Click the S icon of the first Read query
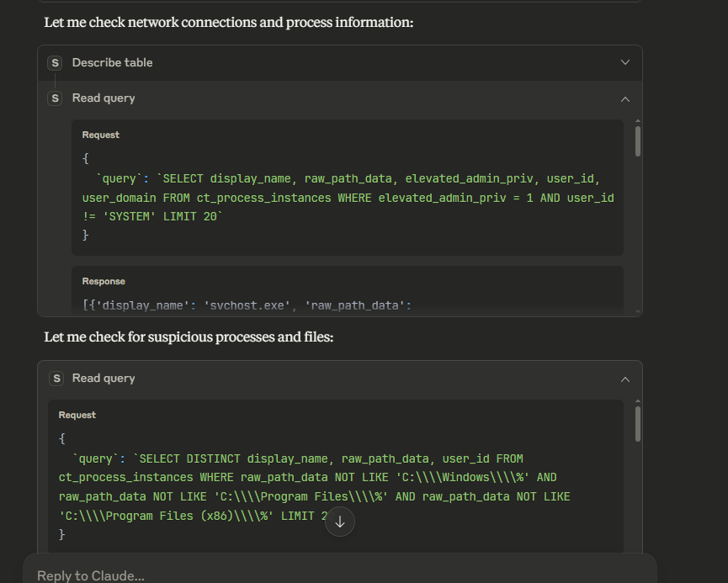Image resolution: width=728 pixels, height=583 pixels. point(56,98)
